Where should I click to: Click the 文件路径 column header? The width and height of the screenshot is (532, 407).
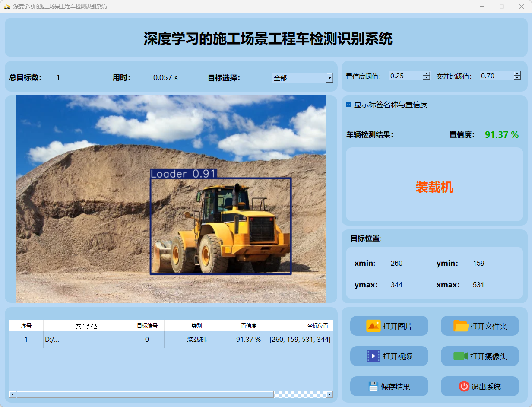coord(86,326)
